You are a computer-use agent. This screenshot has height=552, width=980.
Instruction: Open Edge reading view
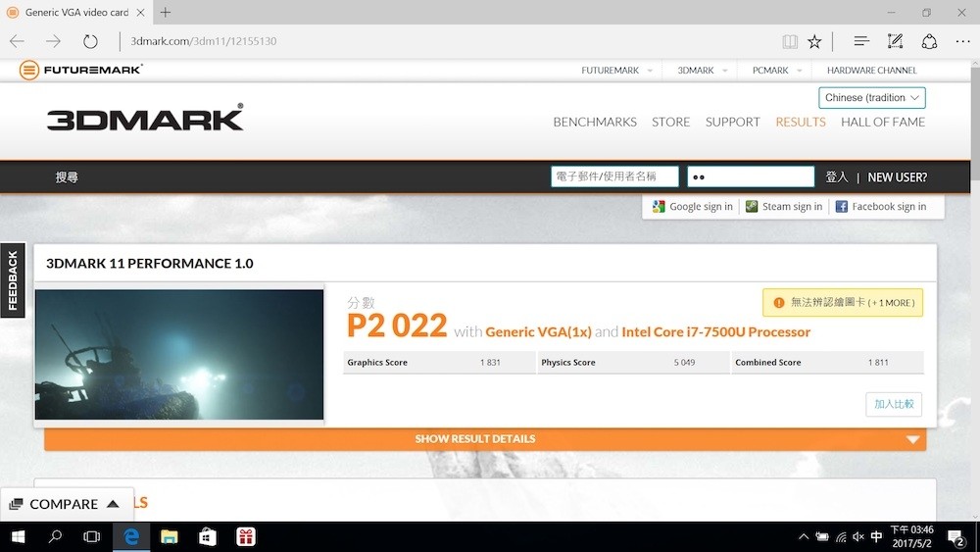790,41
